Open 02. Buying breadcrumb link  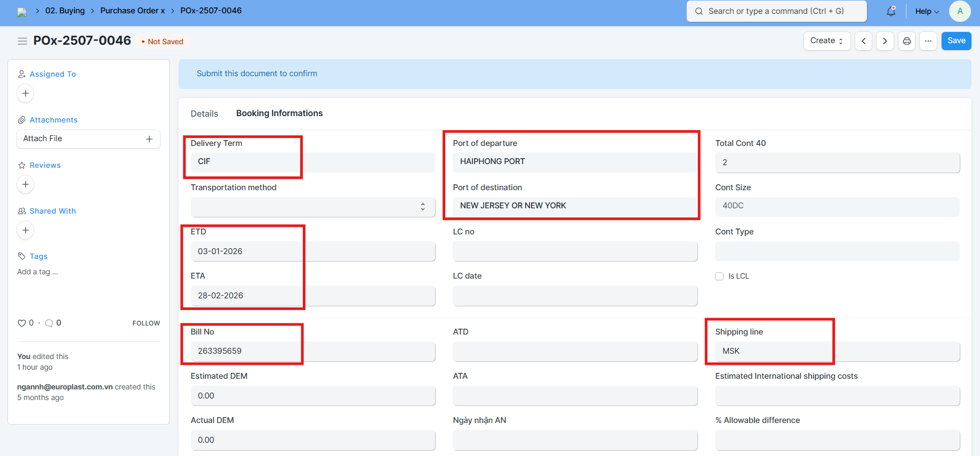(65, 11)
